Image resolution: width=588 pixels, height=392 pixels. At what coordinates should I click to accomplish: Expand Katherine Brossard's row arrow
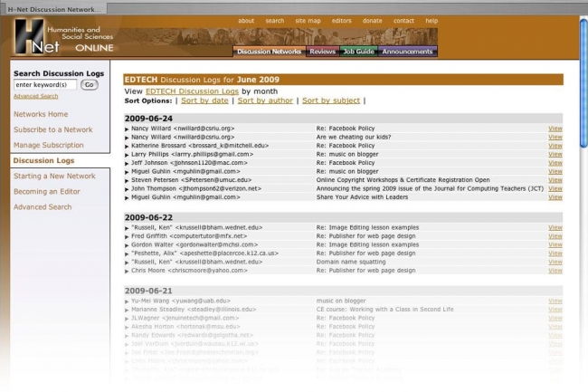pyautogui.click(x=127, y=147)
